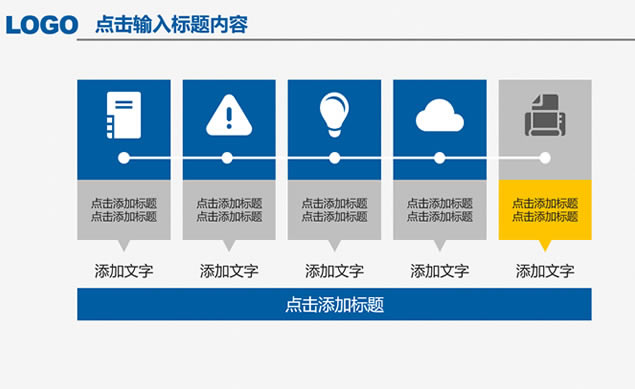Click the light bulb icon
Image resolution: width=635 pixels, height=389 pixels.
tap(334, 115)
